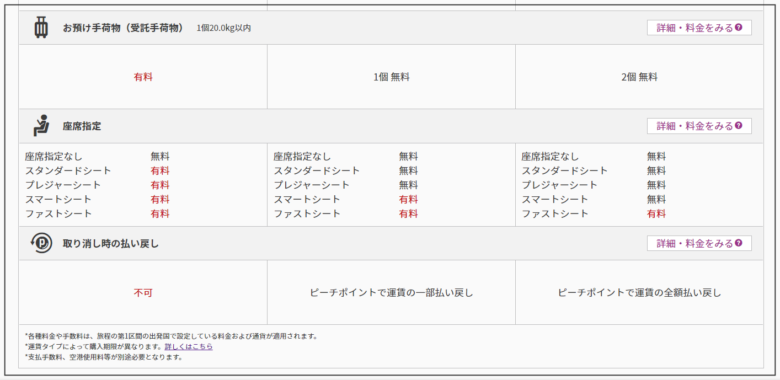The height and width of the screenshot is (380, 780).
Task: Click スタンダードシート label in the rightmost fare column
Action: [x=565, y=171]
